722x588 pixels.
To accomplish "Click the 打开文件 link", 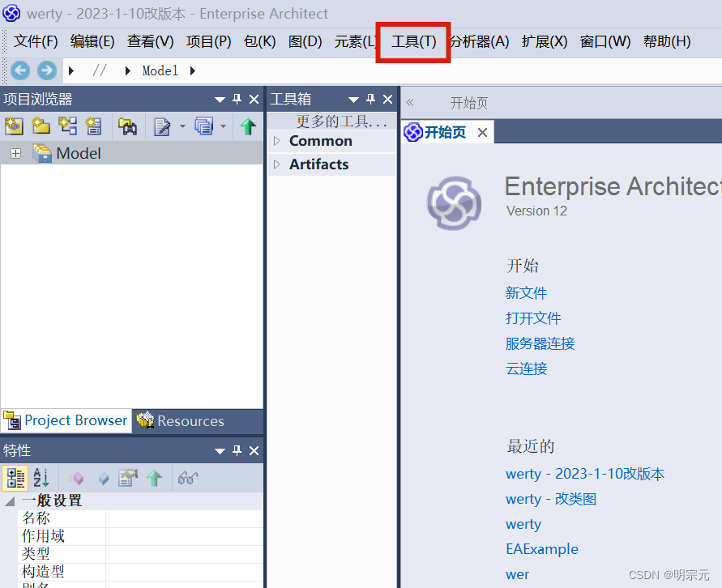I will (x=532, y=318).
